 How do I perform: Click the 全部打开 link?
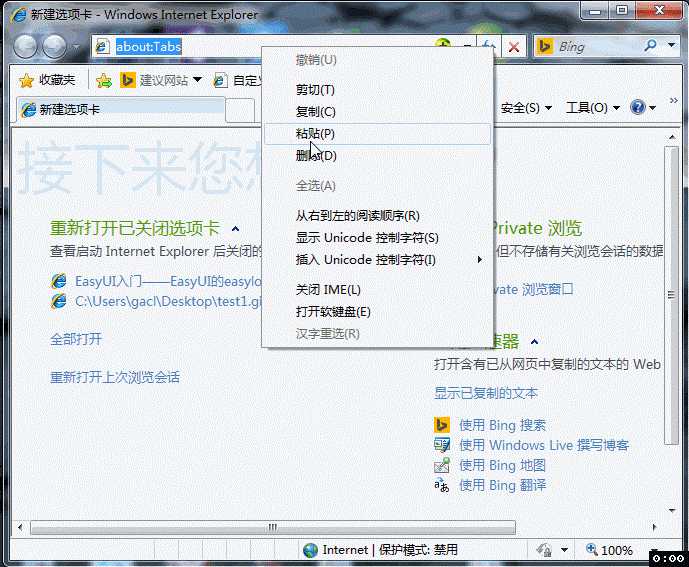pos(76,339)
